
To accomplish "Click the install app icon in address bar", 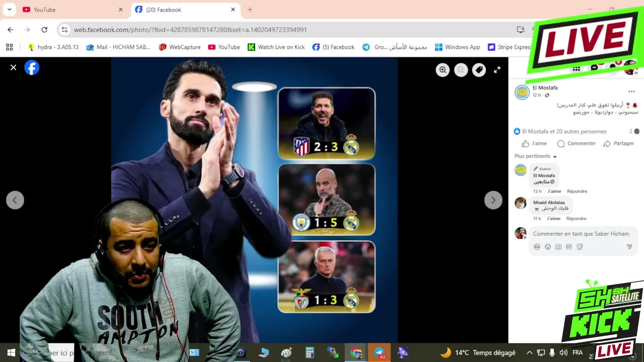I will pyautogui.click(x=521, y=30).
